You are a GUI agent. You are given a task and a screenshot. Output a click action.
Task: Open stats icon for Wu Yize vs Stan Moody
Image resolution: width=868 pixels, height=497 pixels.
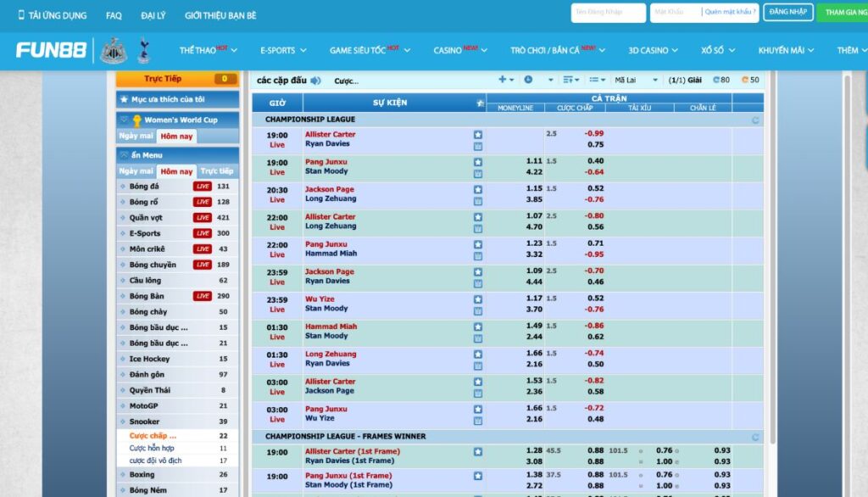tap(478, 310)
